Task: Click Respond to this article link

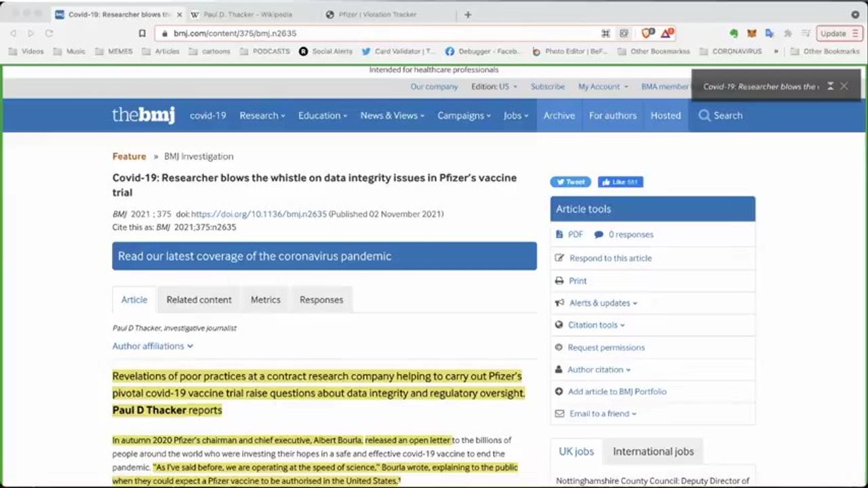Action: [x=610, y=258]
